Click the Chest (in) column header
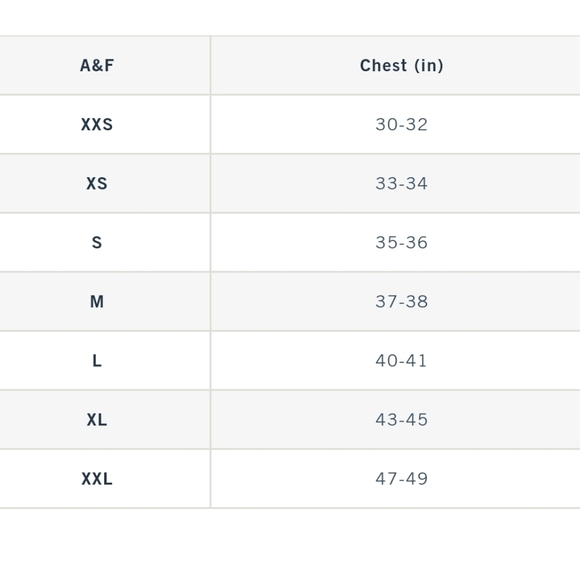The height and width of the screenshot is (579, 580). [401, 65]
